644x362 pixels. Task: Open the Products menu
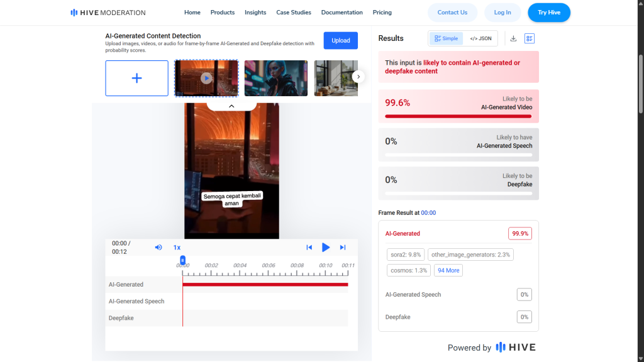[223, 13]
